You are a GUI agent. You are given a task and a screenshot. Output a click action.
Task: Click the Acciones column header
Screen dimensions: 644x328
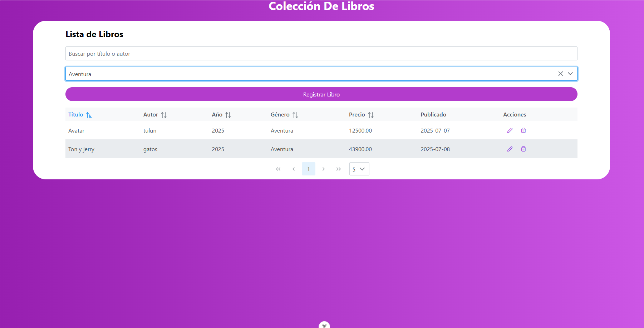(515, 115)
